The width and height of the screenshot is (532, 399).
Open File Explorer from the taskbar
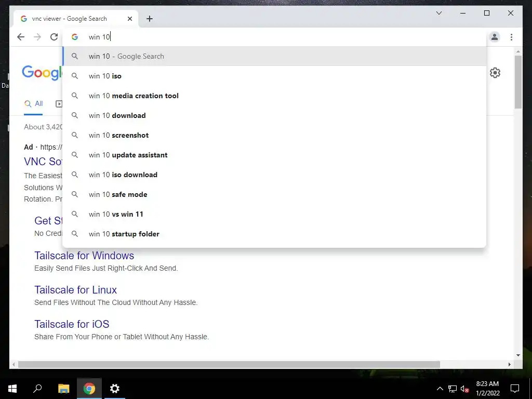click(63, 389)
